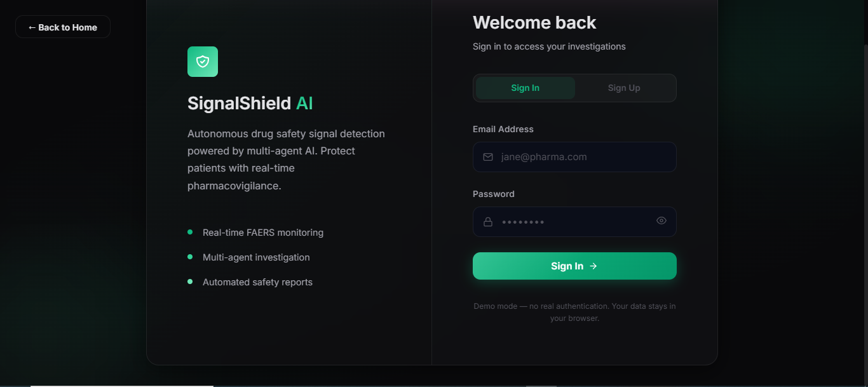This screenshot has width=868, height=387.
Task: Click the envelope icon in email field
Action: click(488, 157)
